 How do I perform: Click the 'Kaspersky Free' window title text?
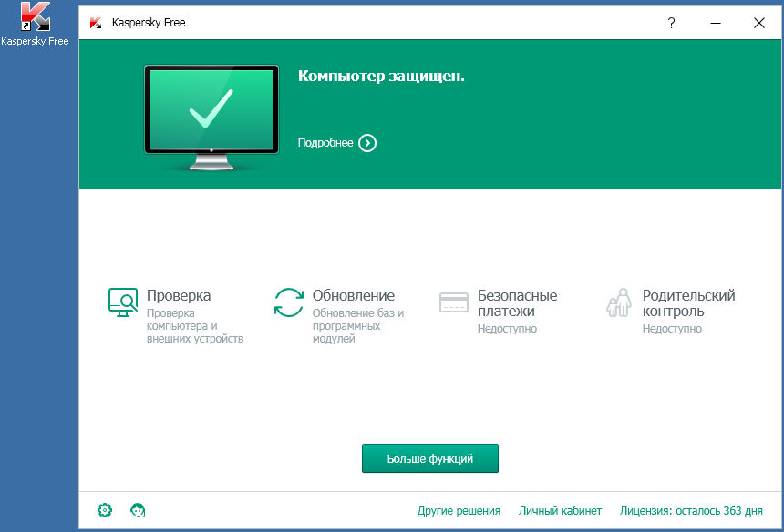click(x=149, y=23)
